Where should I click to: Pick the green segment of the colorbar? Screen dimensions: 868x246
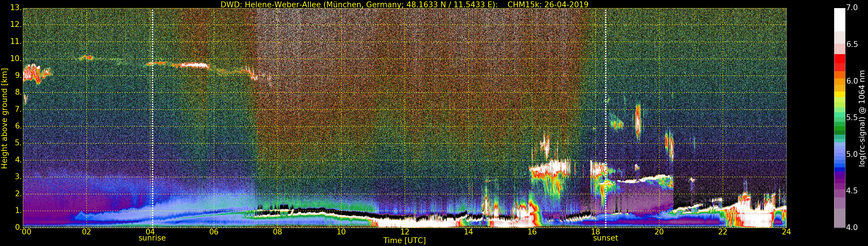[839, 128]
